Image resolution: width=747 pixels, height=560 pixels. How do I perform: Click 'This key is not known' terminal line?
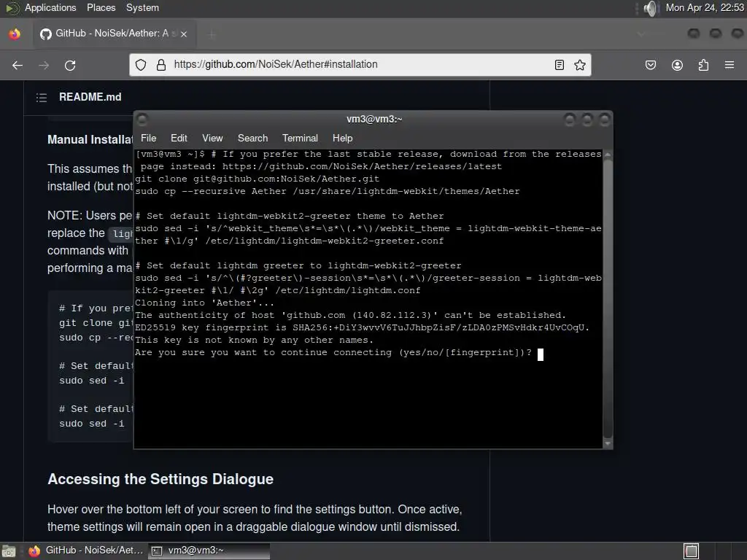(x=254, y=340)
